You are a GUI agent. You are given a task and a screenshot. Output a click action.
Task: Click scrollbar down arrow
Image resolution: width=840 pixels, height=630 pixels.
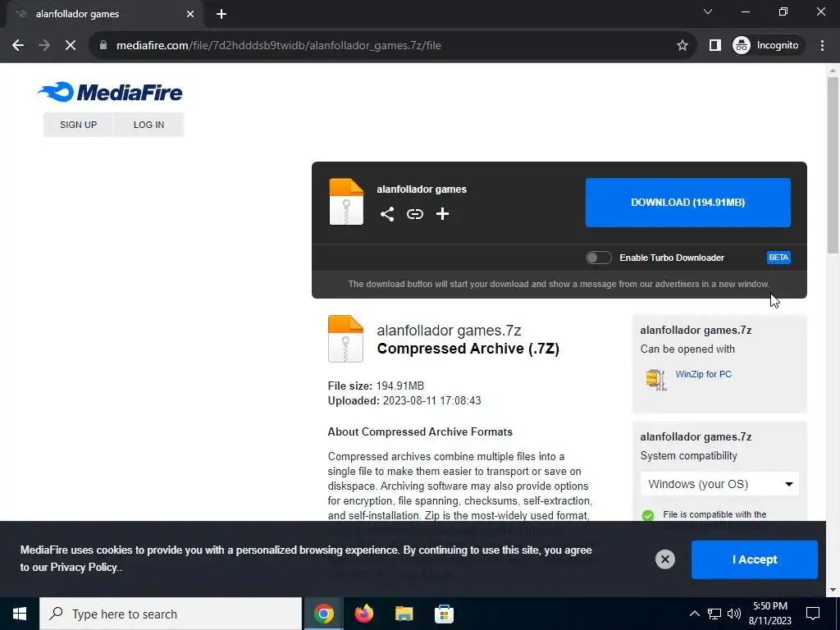point(833,590)
